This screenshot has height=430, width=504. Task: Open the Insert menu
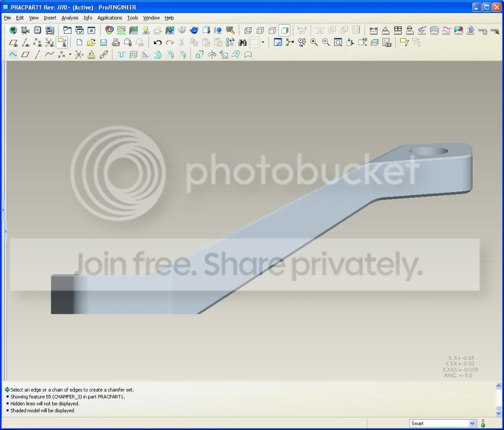50,18
